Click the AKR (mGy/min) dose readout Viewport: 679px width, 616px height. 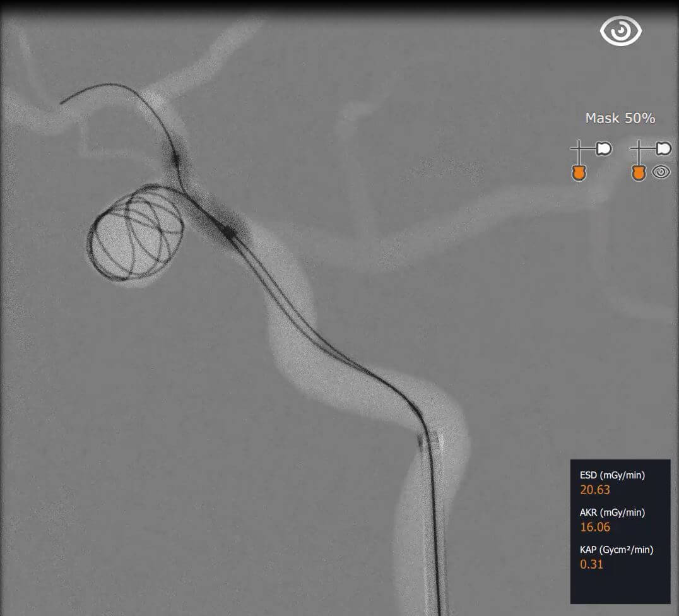pyautogui.click(x=595, y=527)
